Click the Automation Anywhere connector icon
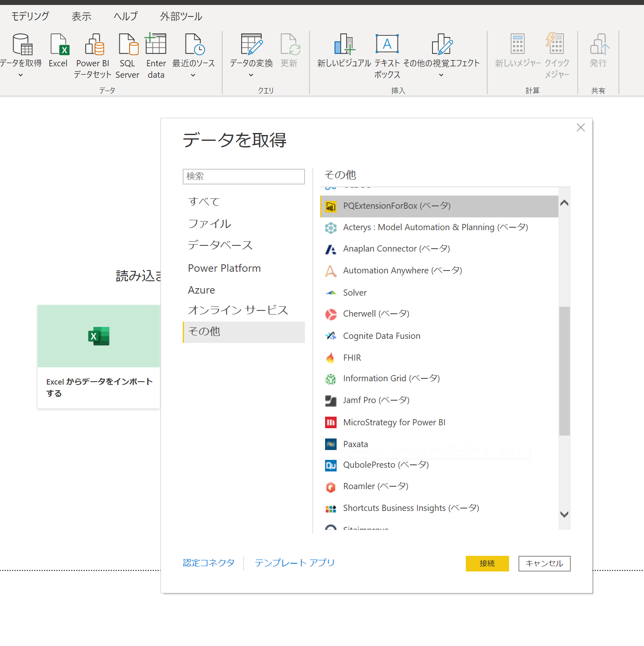Viewport: 644px width, 646px height. pyautogui.click(x=330, y=271)
